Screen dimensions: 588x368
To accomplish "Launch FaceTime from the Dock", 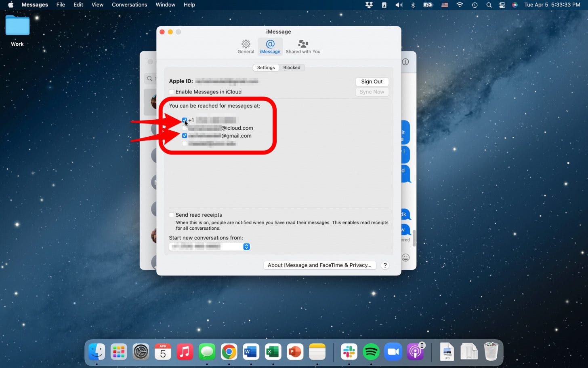I will click(393, 351).
